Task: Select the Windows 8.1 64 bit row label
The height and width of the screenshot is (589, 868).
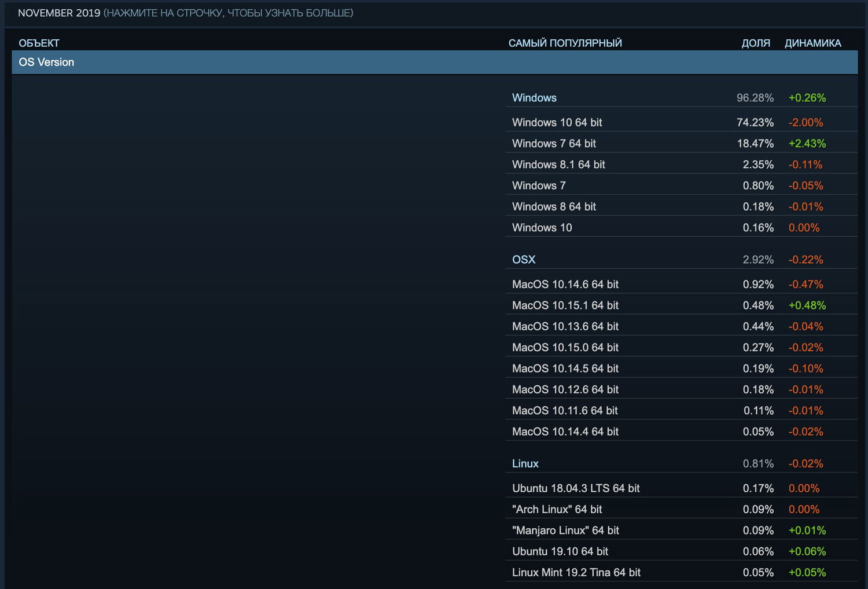Action: click(x=558, y=165)
